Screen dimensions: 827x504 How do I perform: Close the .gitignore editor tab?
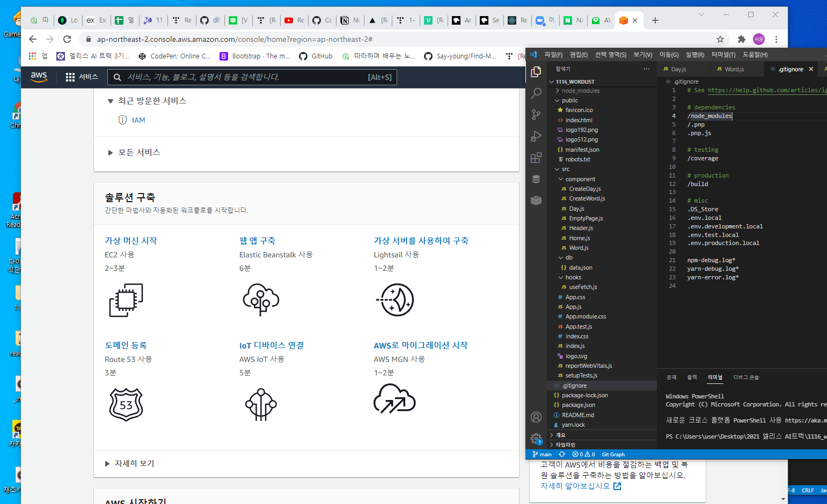pyautogui.click(x=811, y=69)
